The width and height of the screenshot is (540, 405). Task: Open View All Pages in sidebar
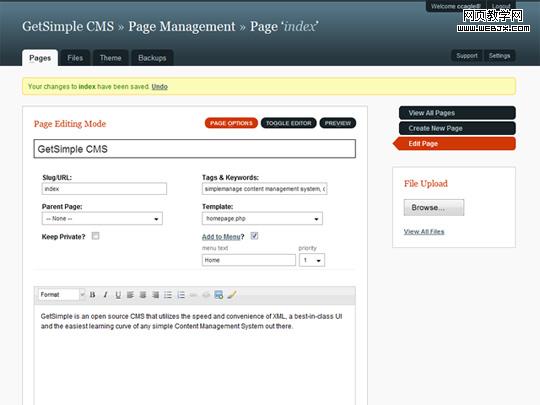tap(457, 113)
